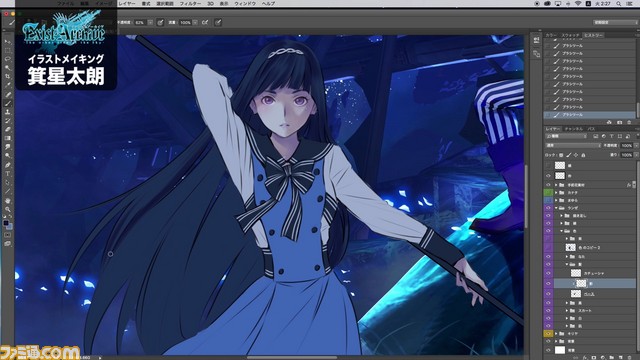Filter layers by adjustment layer icon
This screenshot has height=360, width=640.
(603, 136)
